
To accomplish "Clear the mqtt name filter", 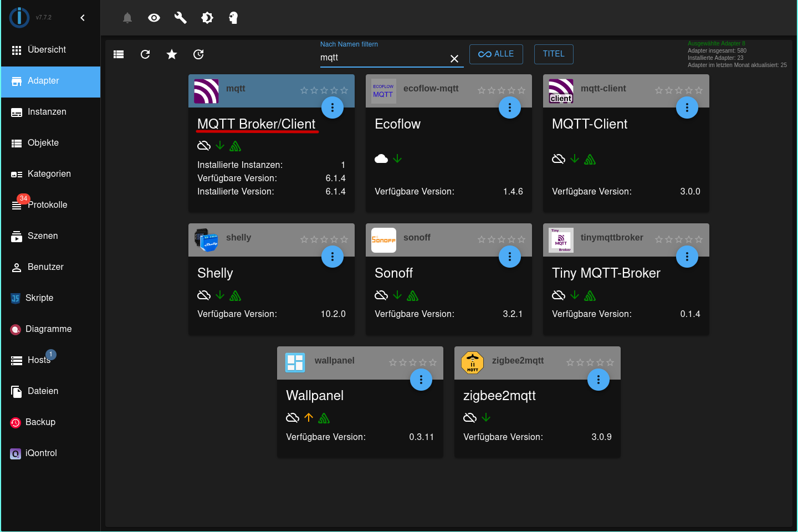I will tap(454, 58).
